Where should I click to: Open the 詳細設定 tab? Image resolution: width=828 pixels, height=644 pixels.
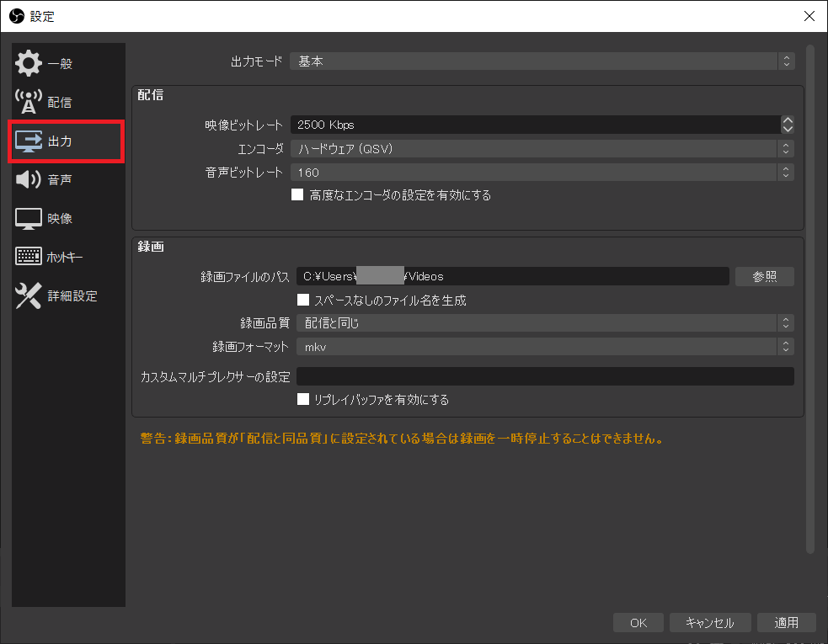click(68, 295)
